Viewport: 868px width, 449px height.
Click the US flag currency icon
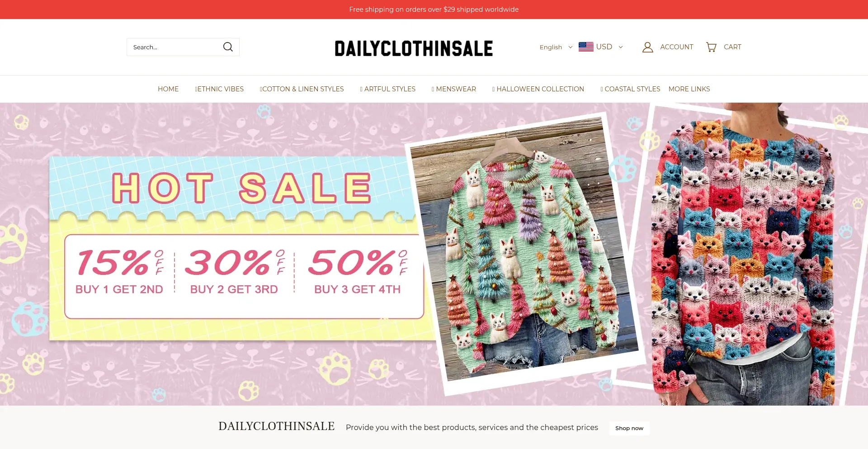586,47
